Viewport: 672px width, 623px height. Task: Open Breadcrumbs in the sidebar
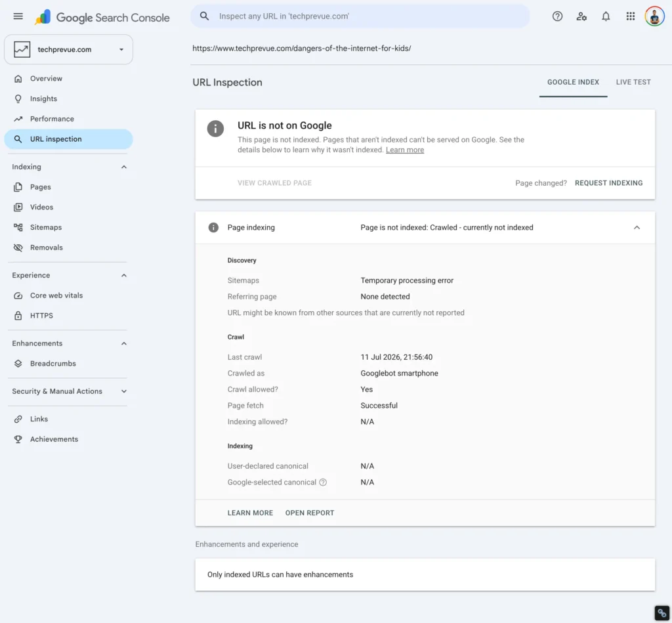(x=52, y=364)
